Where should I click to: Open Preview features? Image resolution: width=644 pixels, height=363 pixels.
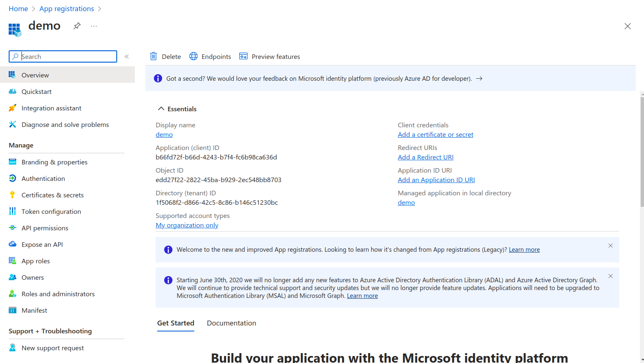click(x=270, y=56)
